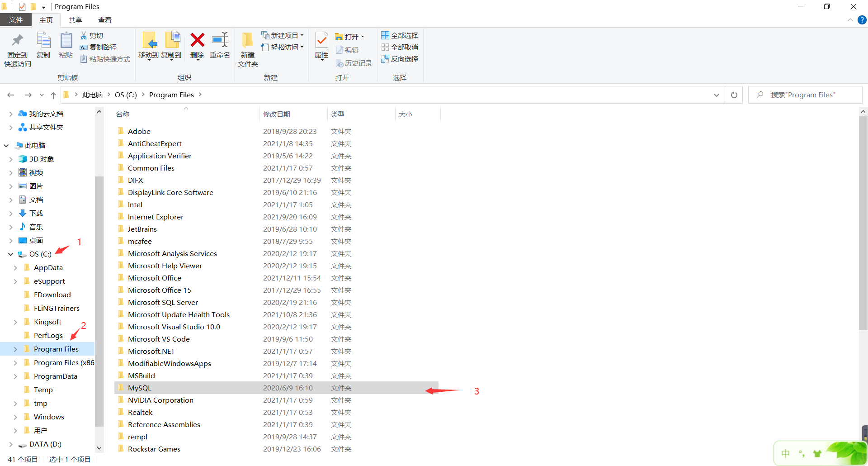Image resolution: width=868 pixels, height=466 pixels.
Task: Click the Back navigation arrow
Action: pyautogui.click(x=11, y=95)
